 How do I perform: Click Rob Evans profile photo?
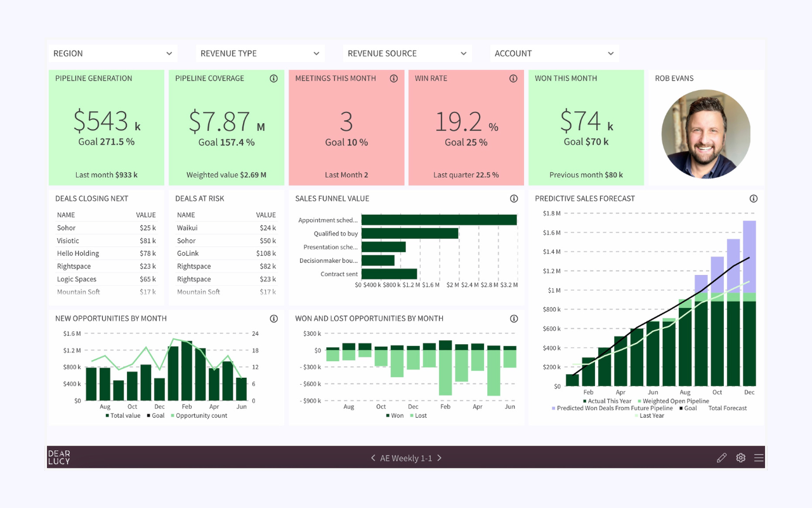(705, 134)
